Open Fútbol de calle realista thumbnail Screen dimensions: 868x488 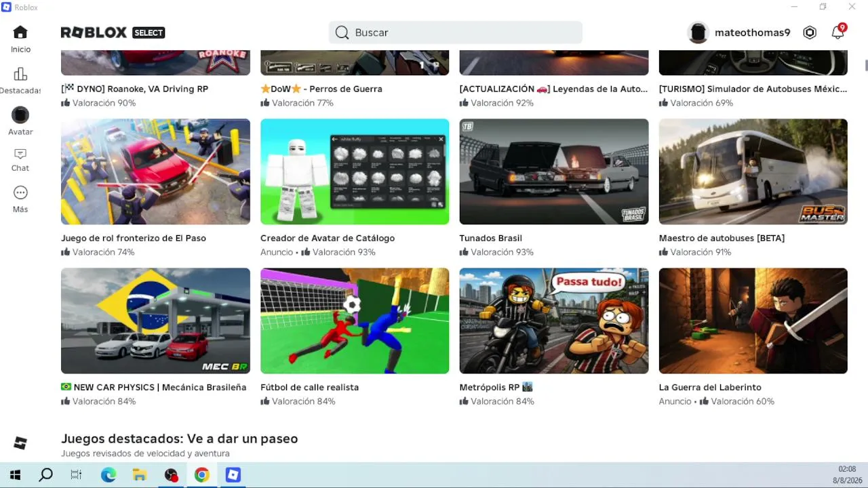tap(355, 321)
